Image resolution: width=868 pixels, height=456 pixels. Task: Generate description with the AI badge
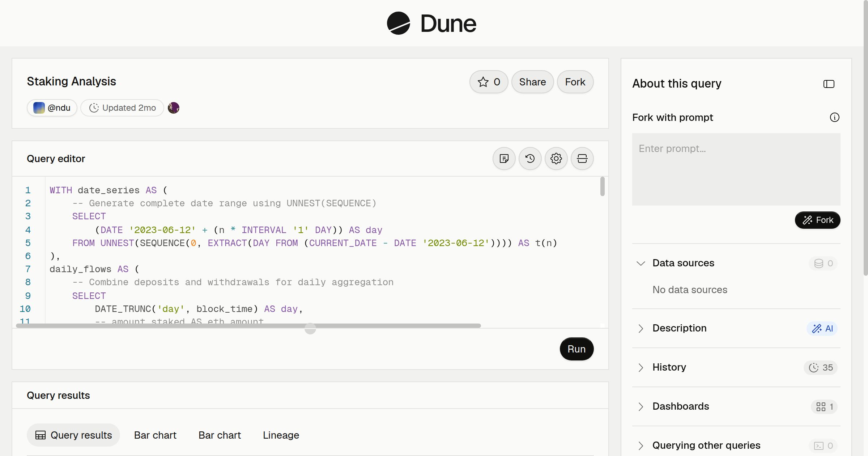[x=822, y=328]
